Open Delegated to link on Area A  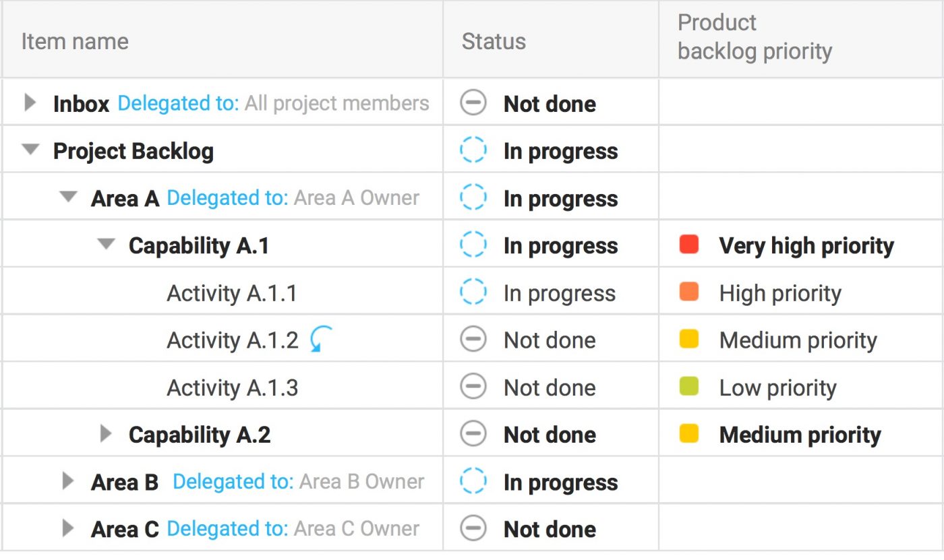click(227, 198)
